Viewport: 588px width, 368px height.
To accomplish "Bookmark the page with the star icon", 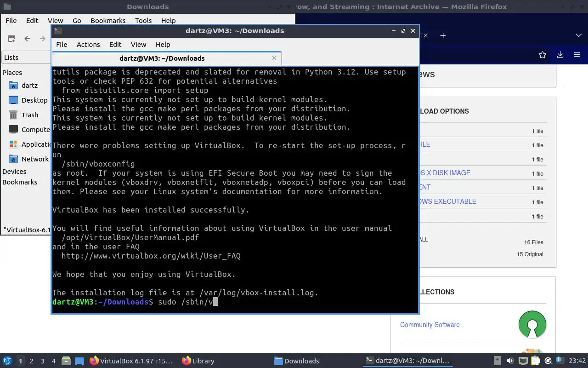I will 543,55.
